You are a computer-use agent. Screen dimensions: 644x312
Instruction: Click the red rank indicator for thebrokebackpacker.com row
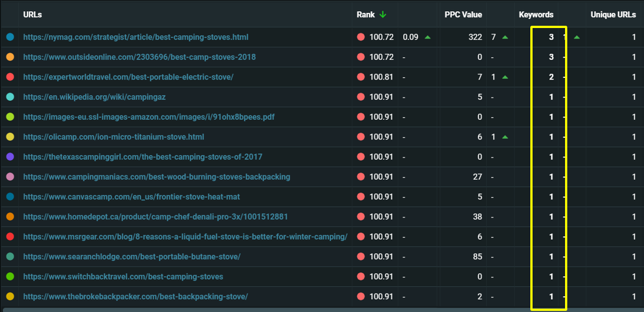tap(361, 296)
